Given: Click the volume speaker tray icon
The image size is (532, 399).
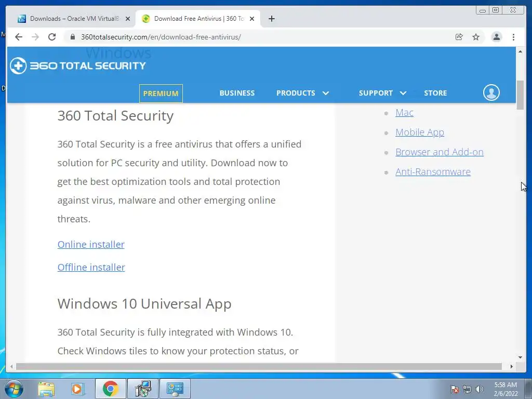Looking at the screenshot, I should click(480, 389).
